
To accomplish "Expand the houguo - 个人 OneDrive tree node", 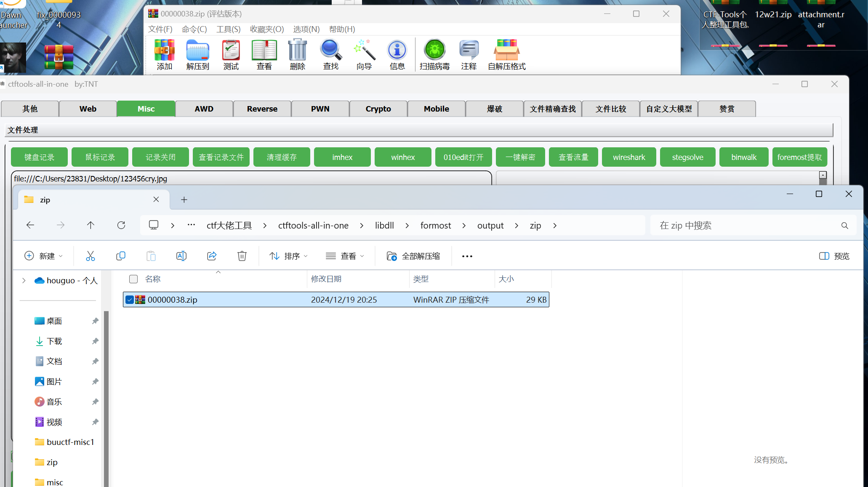I will click(24, 281).
